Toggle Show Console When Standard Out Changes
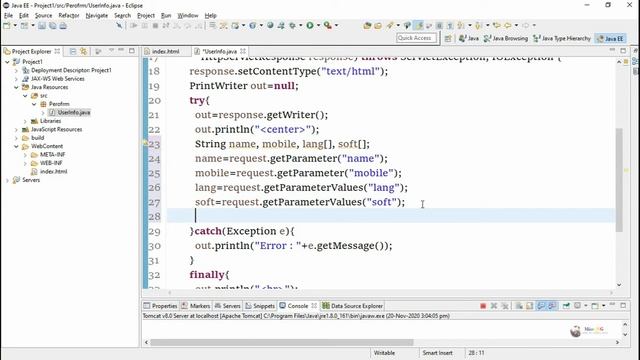This screenshot has height=360, width=640. pyautogui.click(x=541, y=306)
